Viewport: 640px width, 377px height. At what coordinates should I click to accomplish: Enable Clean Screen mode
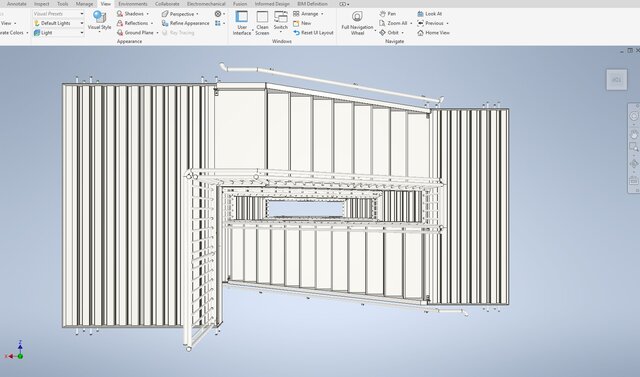[x=262, y=23]
